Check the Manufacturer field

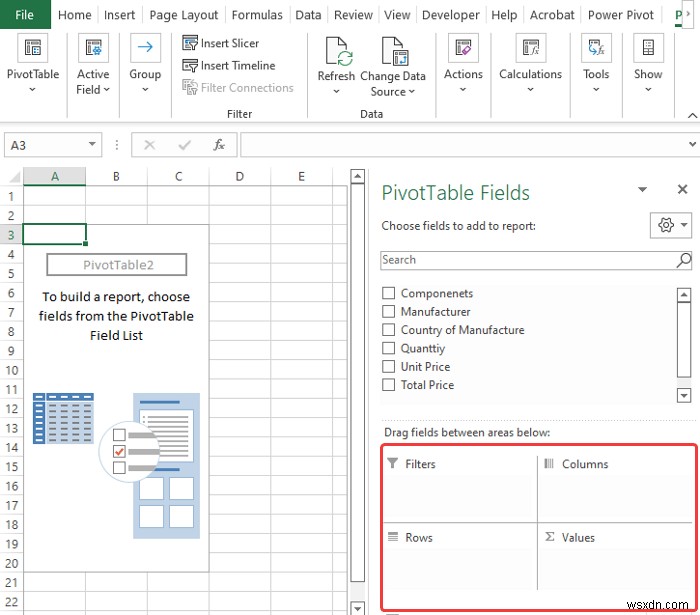click(388, 311)
